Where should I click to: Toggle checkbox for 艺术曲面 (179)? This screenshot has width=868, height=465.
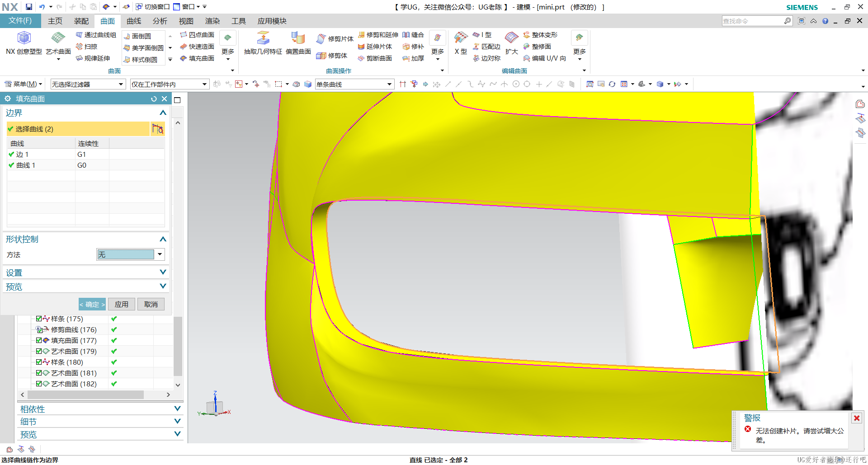pyautogui.click(x=39, y=351)
